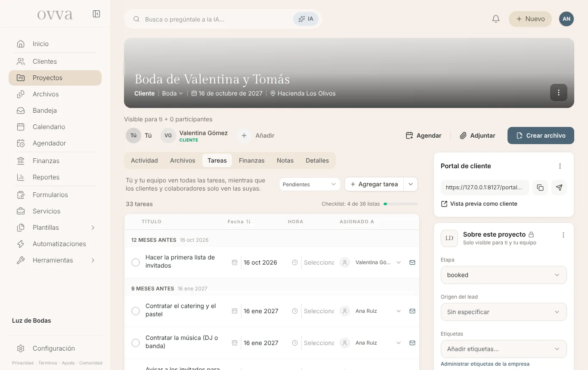Open notifications bell
588x370 pixels.
(496, 19)
